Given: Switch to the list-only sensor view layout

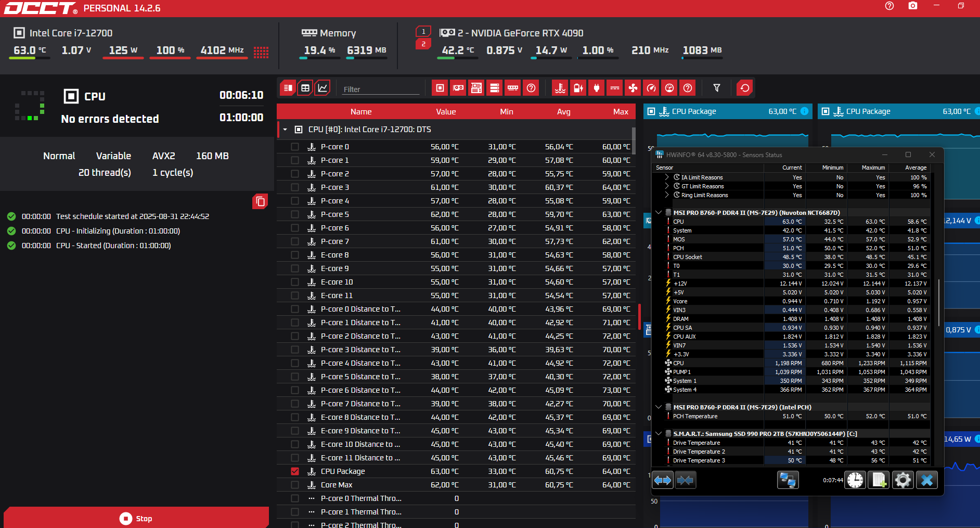Looking at the screenshot, I should click(288, 88).
